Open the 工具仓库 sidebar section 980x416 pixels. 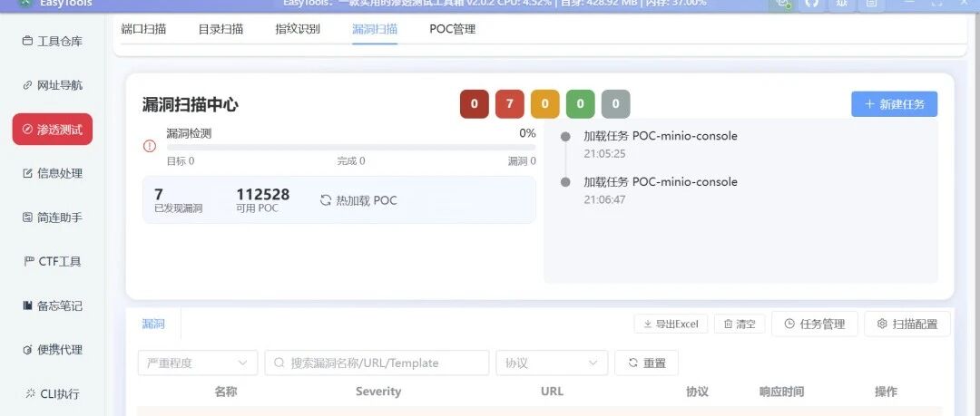(53, 41)
